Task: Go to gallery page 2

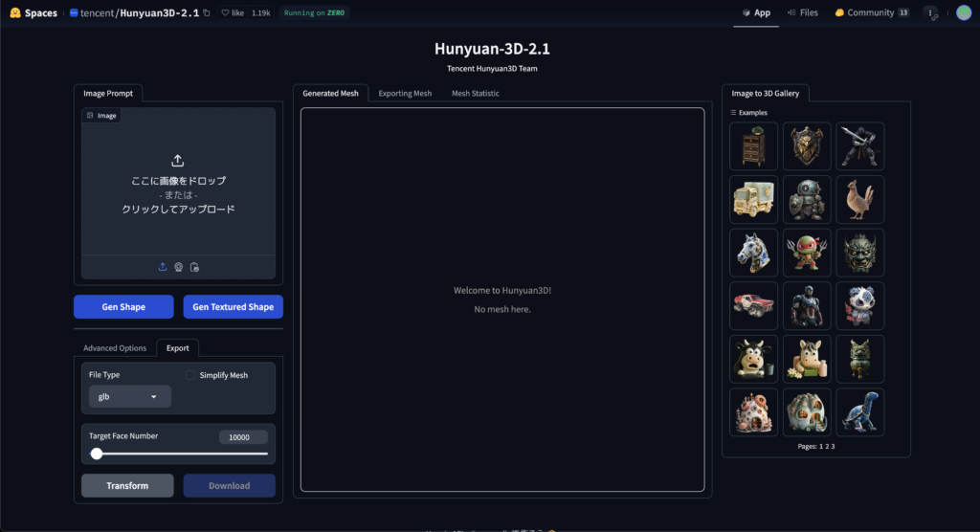Action: (828, 446)
